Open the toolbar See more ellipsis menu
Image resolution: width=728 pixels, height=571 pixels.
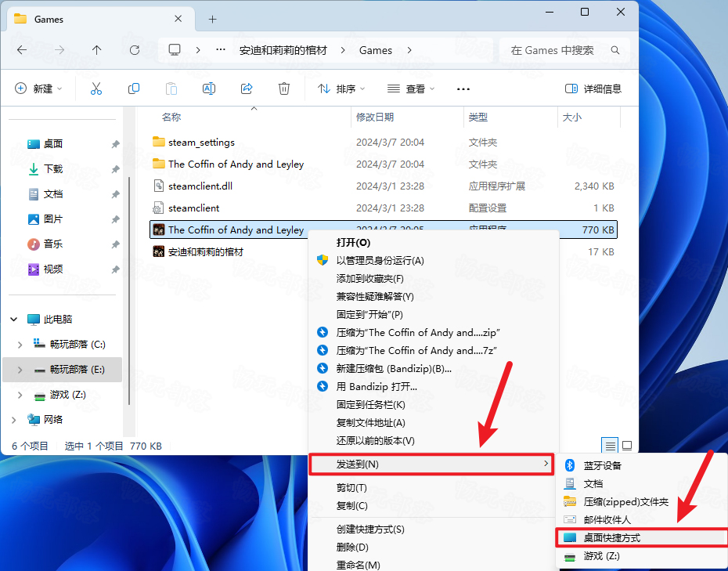coord(463,89)
